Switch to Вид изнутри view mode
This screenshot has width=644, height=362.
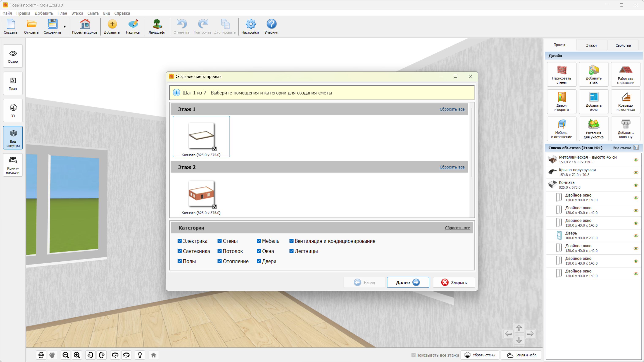(x=13, y=137)
